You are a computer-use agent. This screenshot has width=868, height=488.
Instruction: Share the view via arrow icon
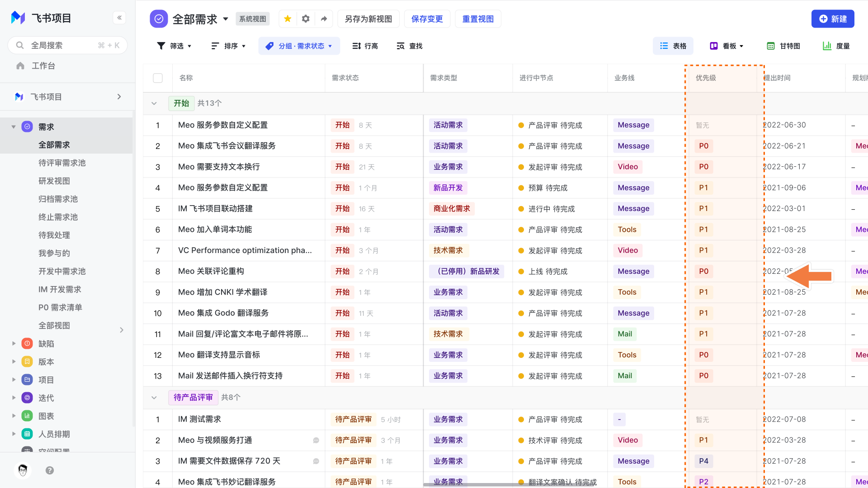click(324, 19)
